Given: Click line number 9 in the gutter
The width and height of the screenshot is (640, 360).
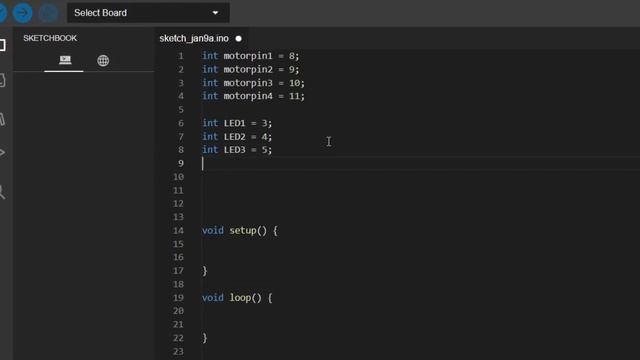Looking at the screenshot, I should 180,163.
